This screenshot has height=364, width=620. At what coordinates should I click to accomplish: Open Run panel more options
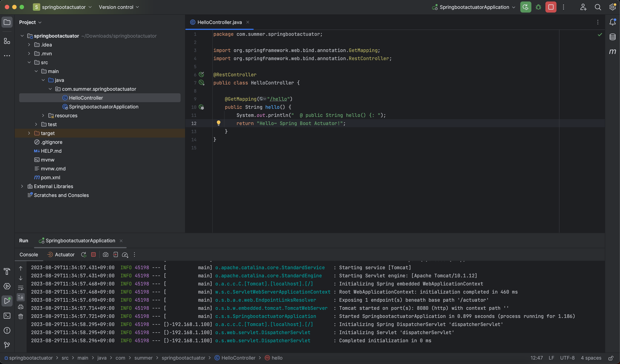pos(134,255)
